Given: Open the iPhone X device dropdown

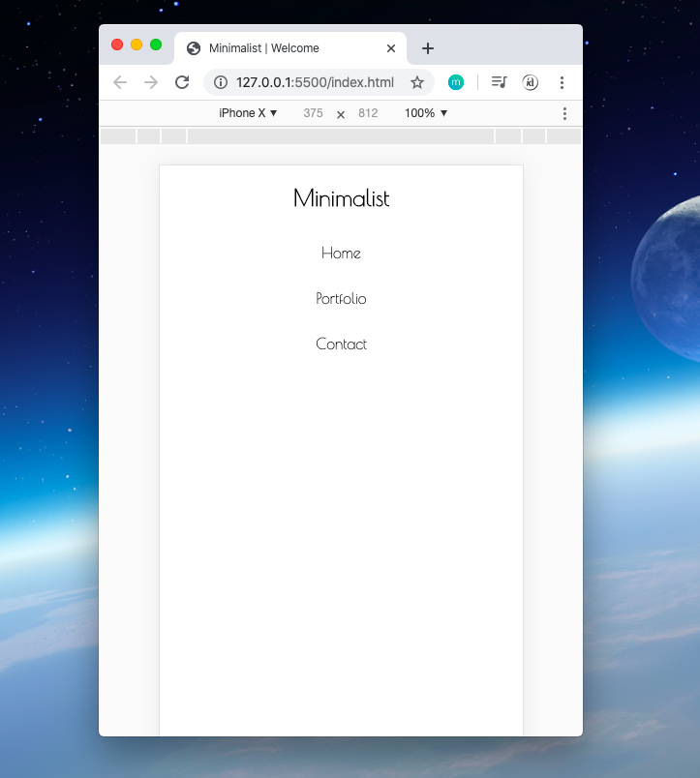Looking at the screenshot, I should (248, 113).
